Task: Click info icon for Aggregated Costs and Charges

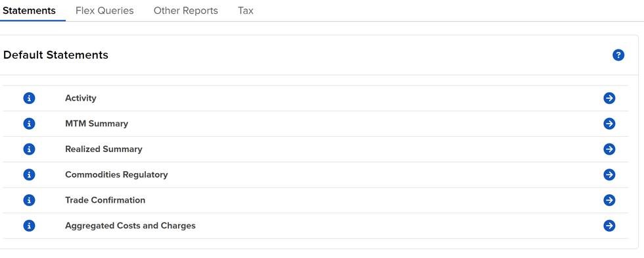Action: coord(29,226)
